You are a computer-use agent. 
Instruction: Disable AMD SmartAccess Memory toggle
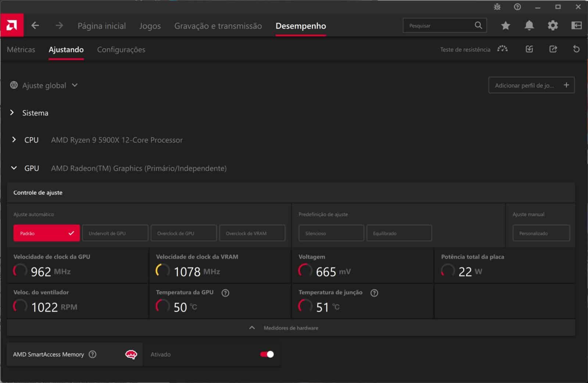click(267, 354)
